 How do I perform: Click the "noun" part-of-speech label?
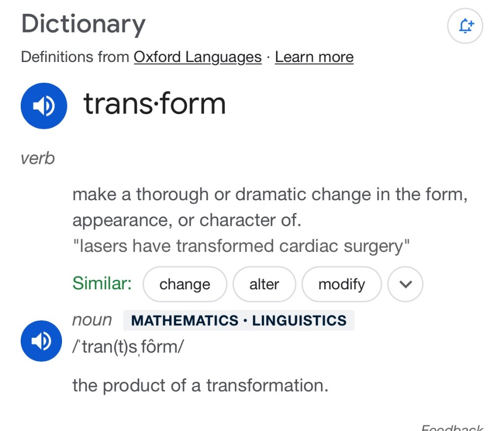click(x=92, y=320)
